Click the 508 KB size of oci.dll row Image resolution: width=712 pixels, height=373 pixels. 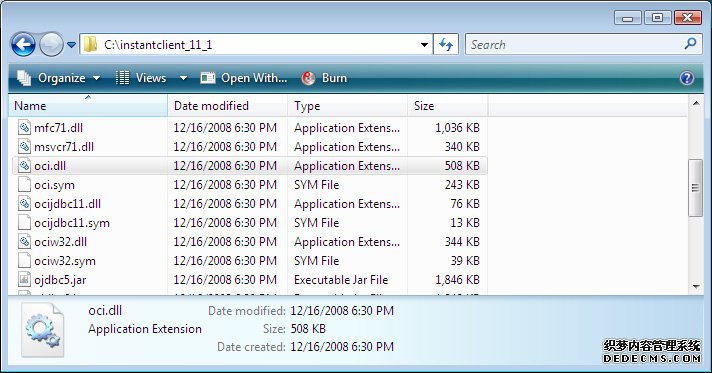462,166
